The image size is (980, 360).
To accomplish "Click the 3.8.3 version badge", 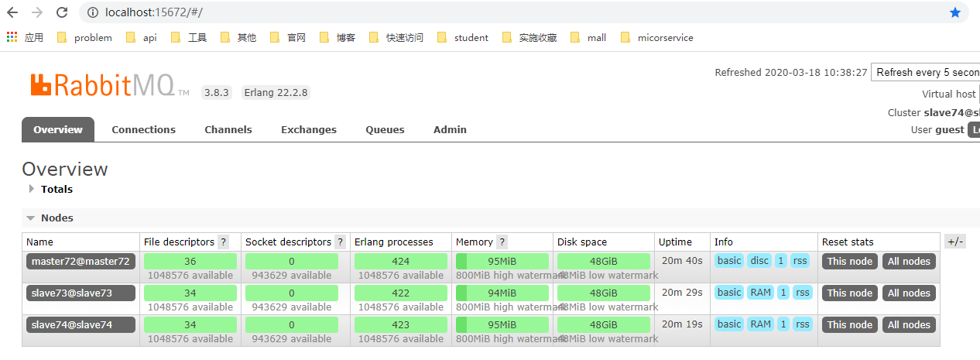I will (218, 92).
